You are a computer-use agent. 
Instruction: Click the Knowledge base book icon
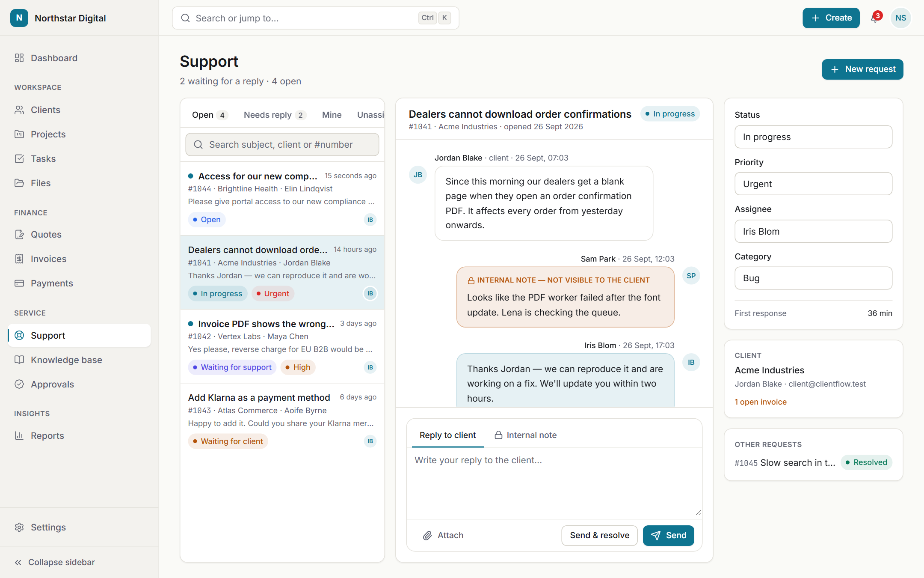(19, 360)
